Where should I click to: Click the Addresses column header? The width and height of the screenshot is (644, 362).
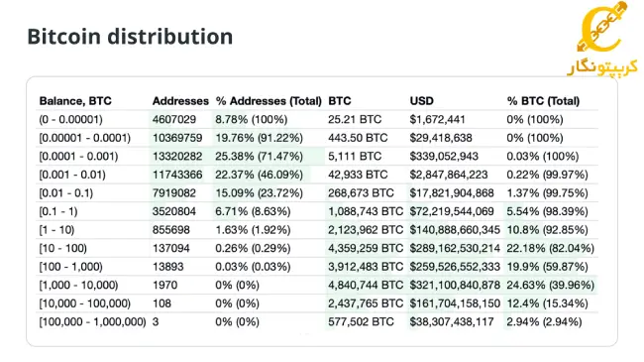180,101
